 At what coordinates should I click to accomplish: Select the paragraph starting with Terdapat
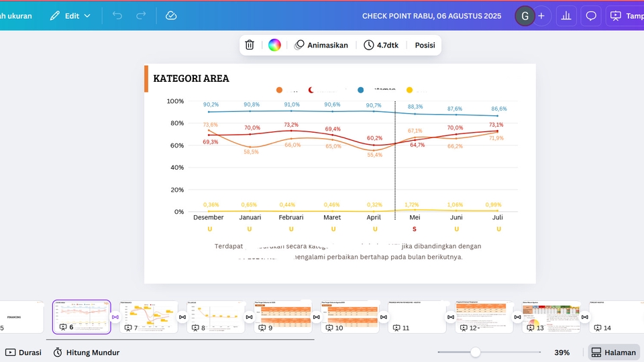point(348,251)
